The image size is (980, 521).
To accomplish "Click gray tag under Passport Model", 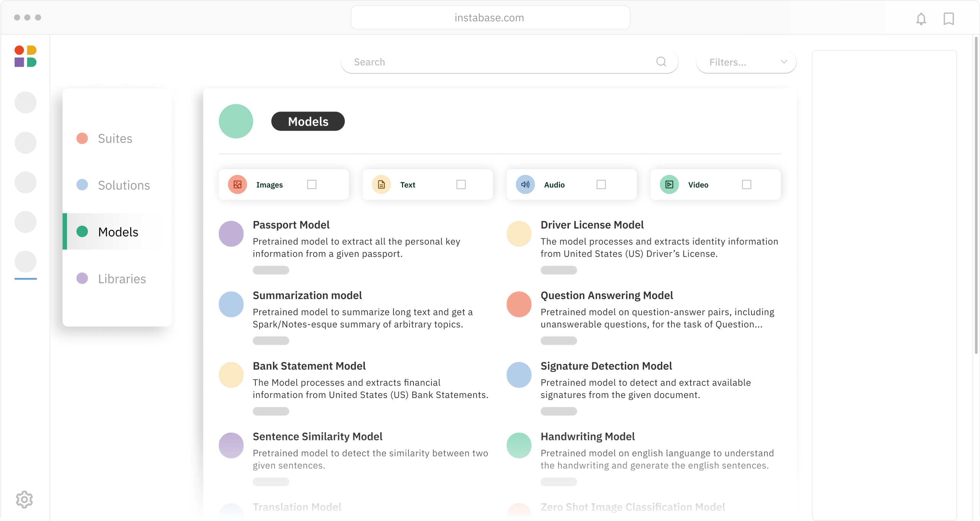I will pyautogui.click(x=271, y=270).
